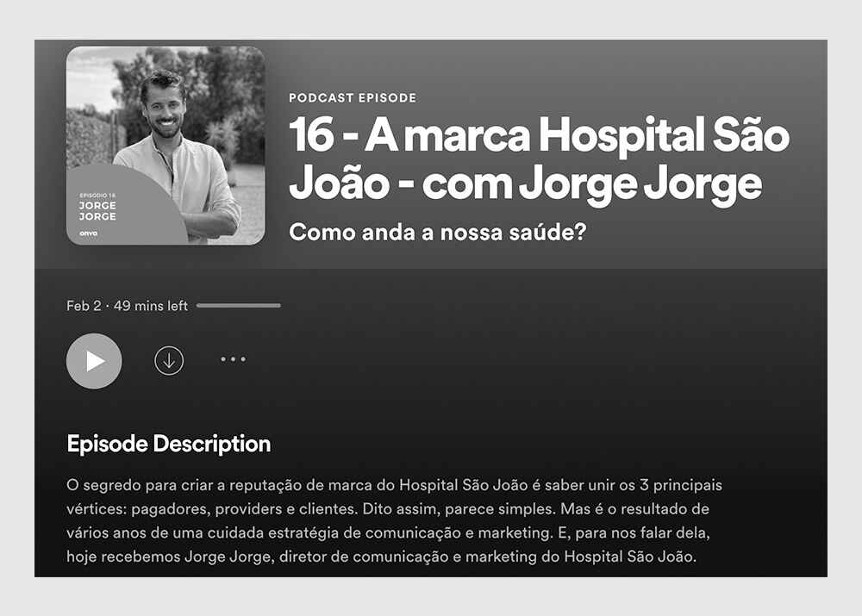The height and width of the screenshot is (616, 862).
Task: Click description line starting 'vértices: pagadores, providers'
Action: coord(388,509)
